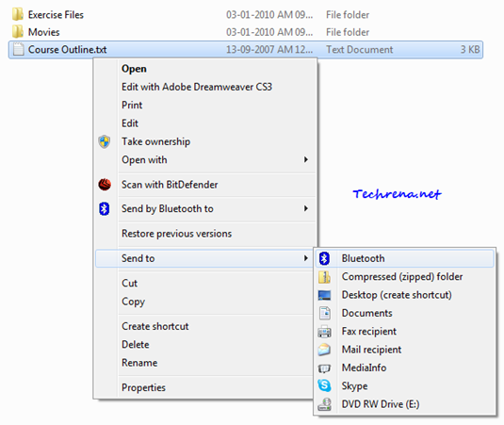Click the modified date of Movies
Screen dimensions: 504x425
269,32
